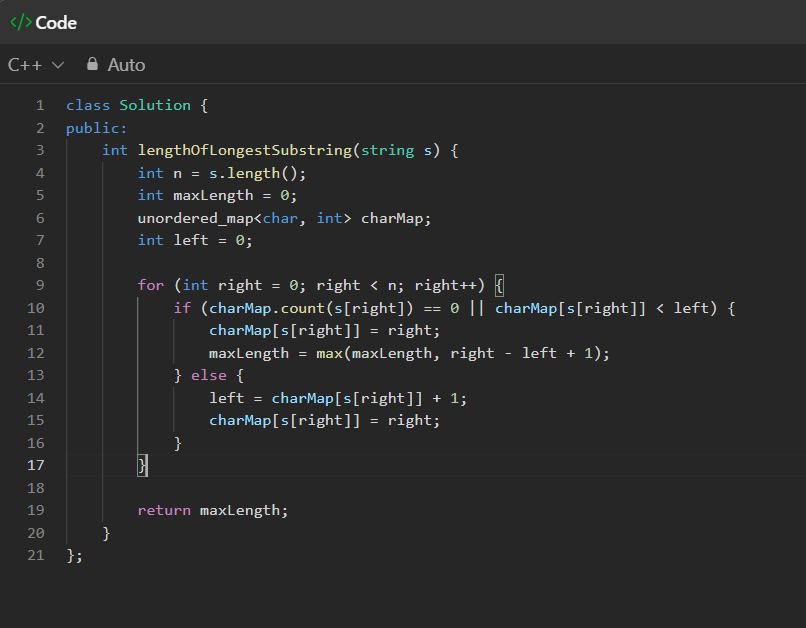Click 'int left = 0;' on line 7

point(195,240)
